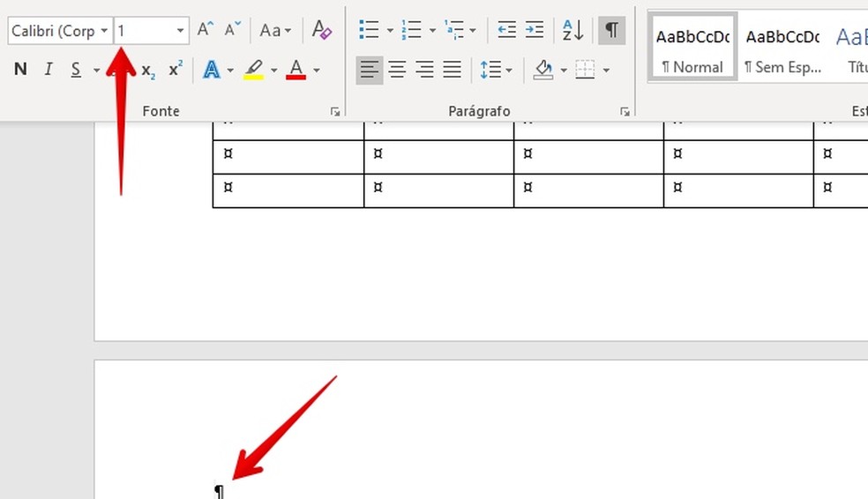Viewport: 868px width, 499px height.
Task: Open shading color dropdown arrow
Action: (x=564, y=71)
